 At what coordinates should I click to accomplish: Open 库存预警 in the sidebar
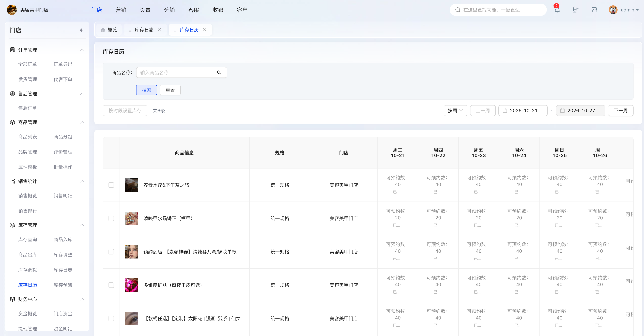[x=63, y=285]
